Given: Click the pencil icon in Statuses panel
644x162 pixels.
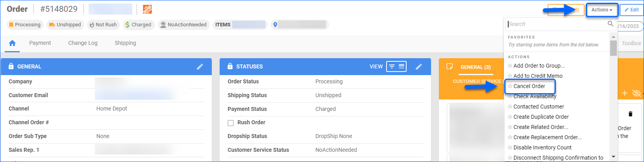Looking at the screenshot, I should (x=419, y=67).
